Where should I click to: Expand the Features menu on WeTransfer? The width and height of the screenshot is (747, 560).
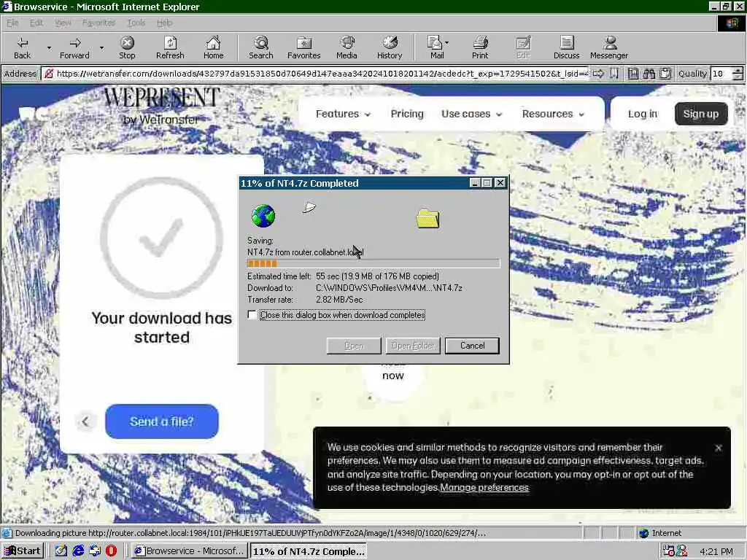pos(343,114)
